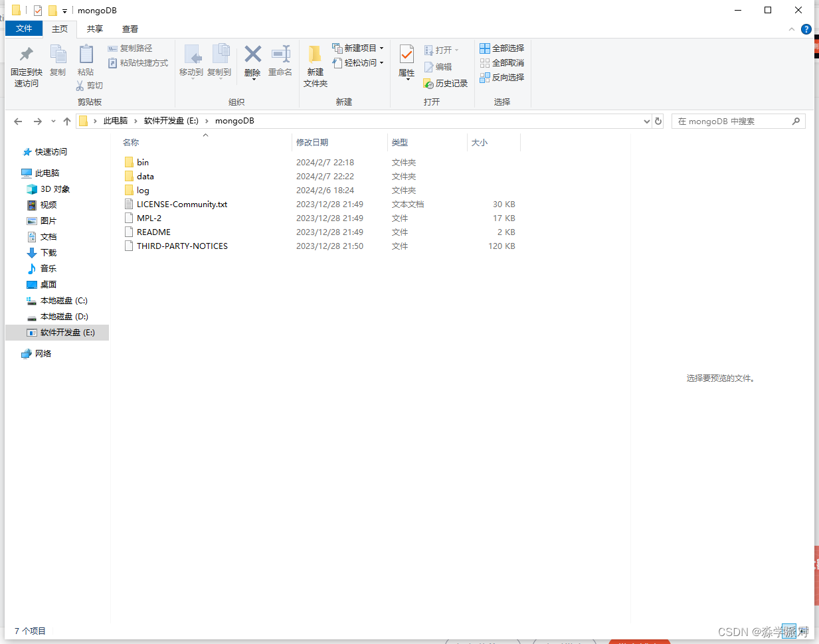Open the 文件 menu
Image resolution: width=819 pixels, height=644 pixels.
(24, 29)
